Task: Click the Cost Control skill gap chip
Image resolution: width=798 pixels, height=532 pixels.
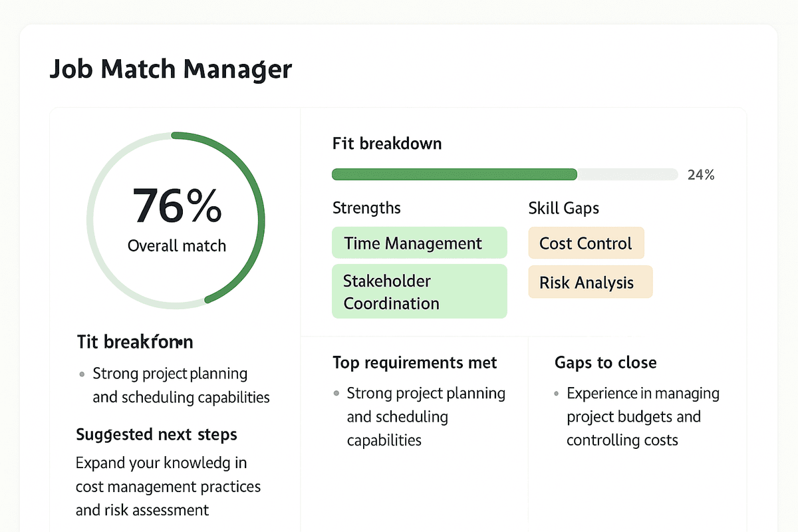Action: click(586, 243)
